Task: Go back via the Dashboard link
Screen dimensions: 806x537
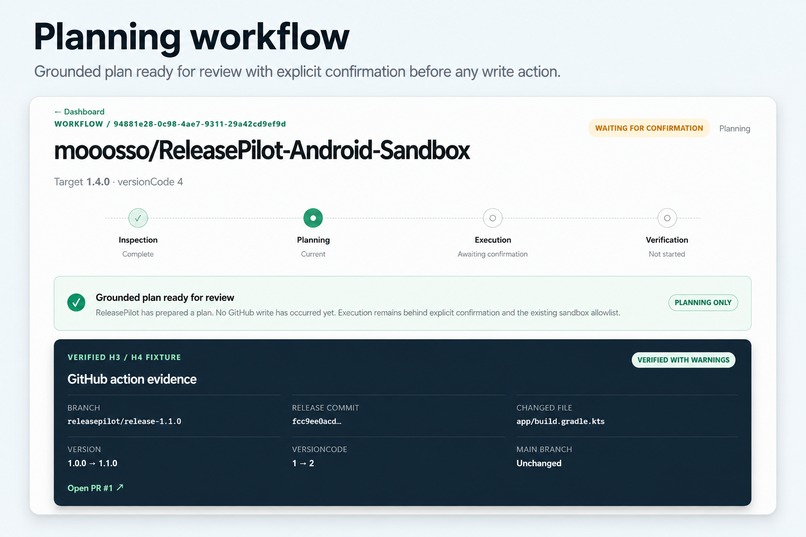Action: tap(79, 112)
